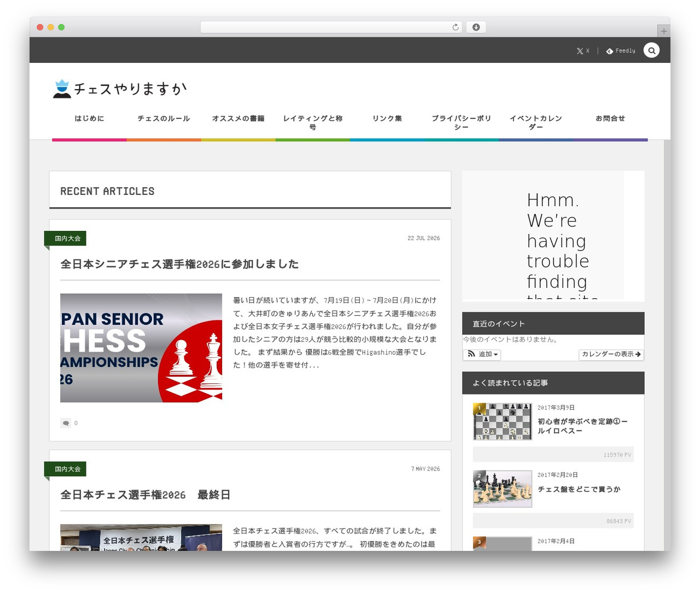Click the browser download icon

pyautogui.click(x=476, y=27)
